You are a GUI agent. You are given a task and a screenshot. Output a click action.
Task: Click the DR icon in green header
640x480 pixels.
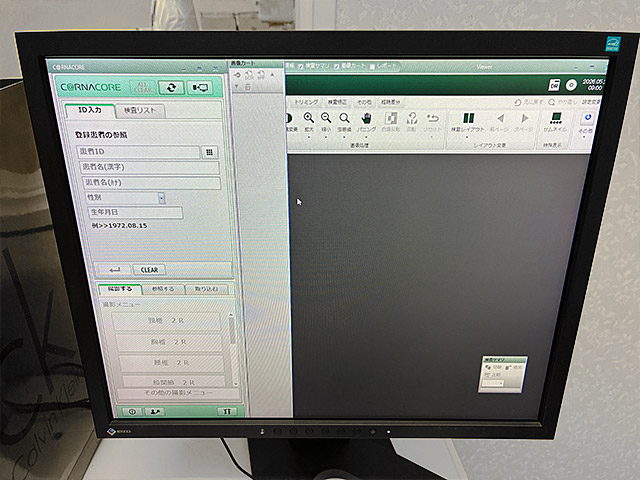click(x=554, y=85)
